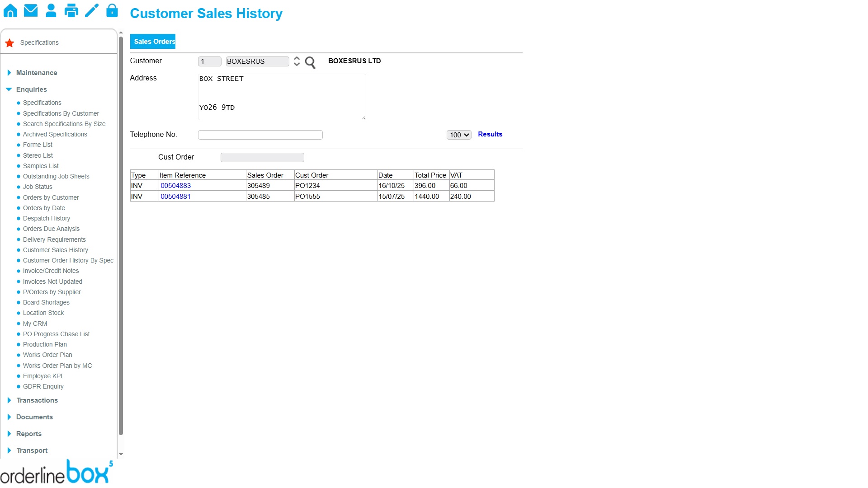Click the printer icon
This screenshot has width=868, height=488.
[71, 10]
